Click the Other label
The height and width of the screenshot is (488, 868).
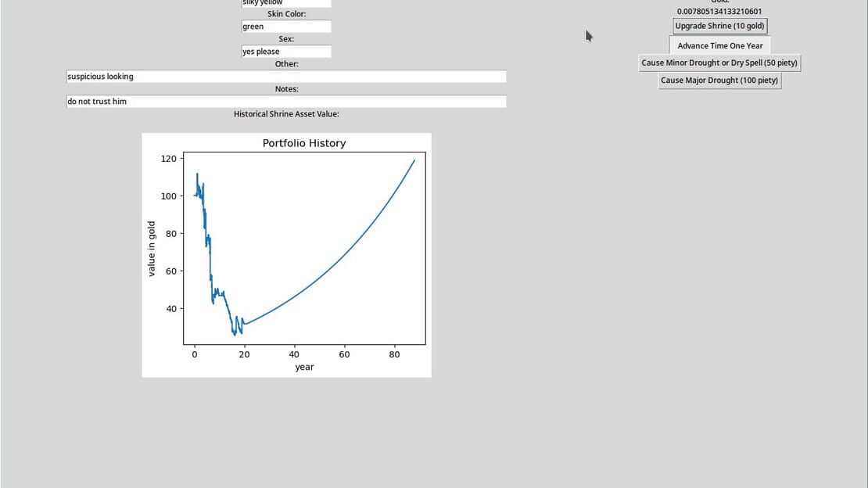click(x=286, y=63)
